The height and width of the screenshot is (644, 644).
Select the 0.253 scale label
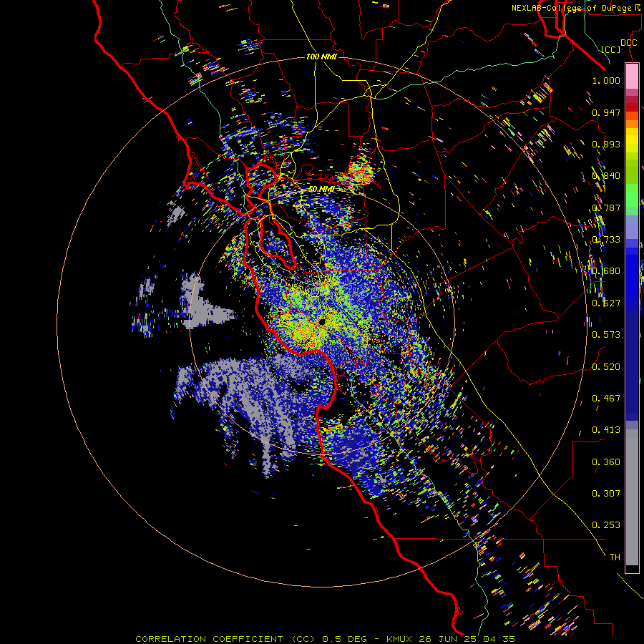(606, 525)
